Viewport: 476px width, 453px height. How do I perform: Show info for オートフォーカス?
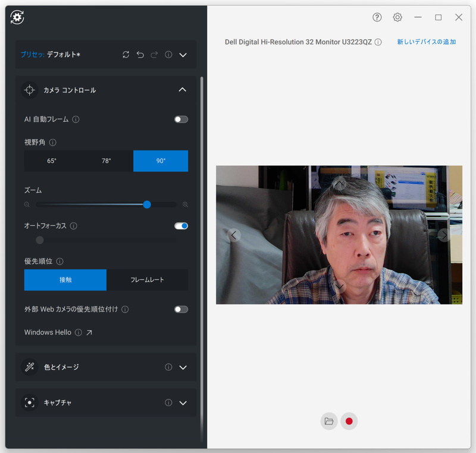73,226
